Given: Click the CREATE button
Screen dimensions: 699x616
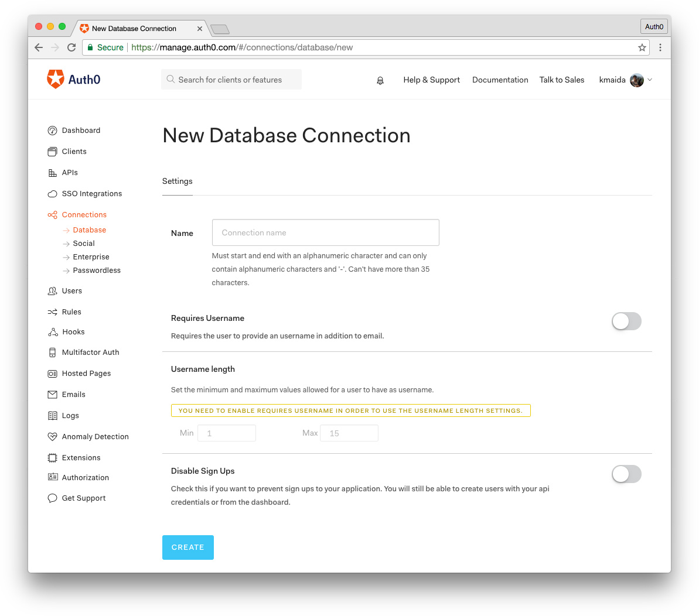Looking at the screenshot, I should pyautogui.click(x=188, y=547).
